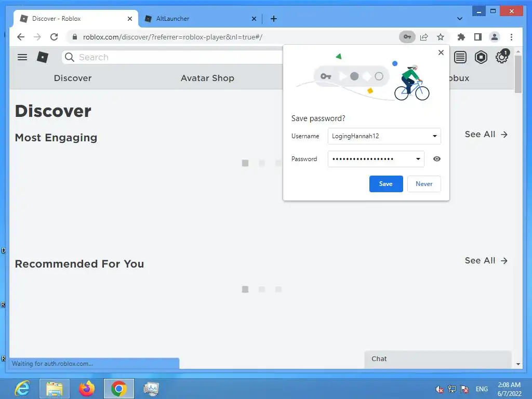
Task: Click the muted volume tray icon
Action: (x=440, y=389)
